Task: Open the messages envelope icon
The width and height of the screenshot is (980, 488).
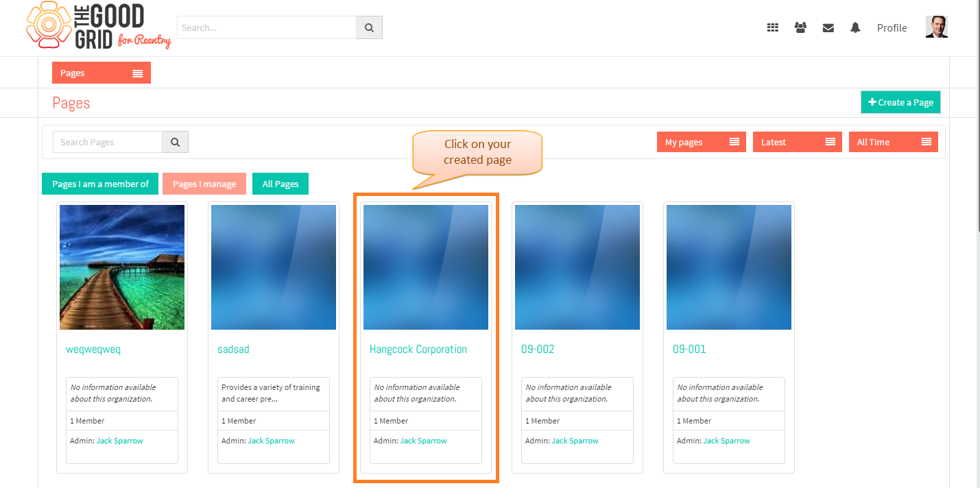Action: click(828, 27)
